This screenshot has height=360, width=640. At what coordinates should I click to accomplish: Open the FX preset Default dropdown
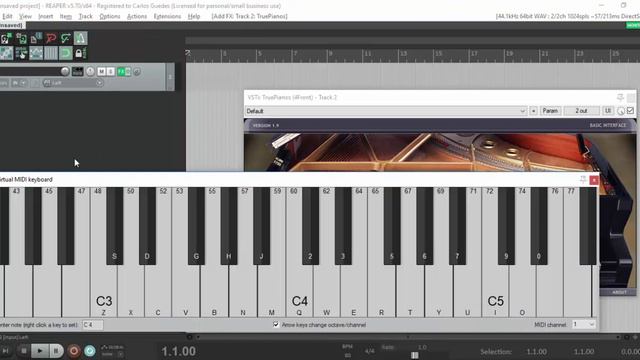386,111
